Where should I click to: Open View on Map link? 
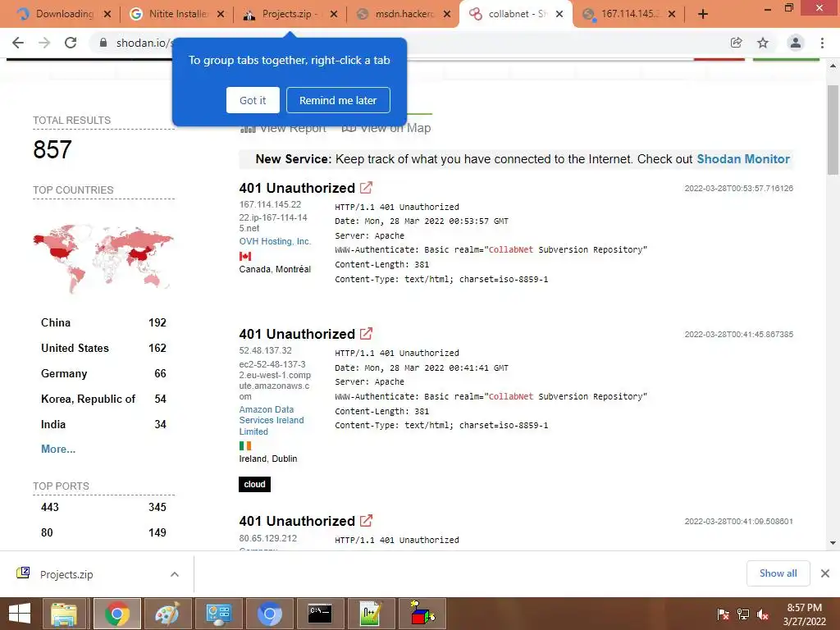pyautogui.click(x=386, y=128)
